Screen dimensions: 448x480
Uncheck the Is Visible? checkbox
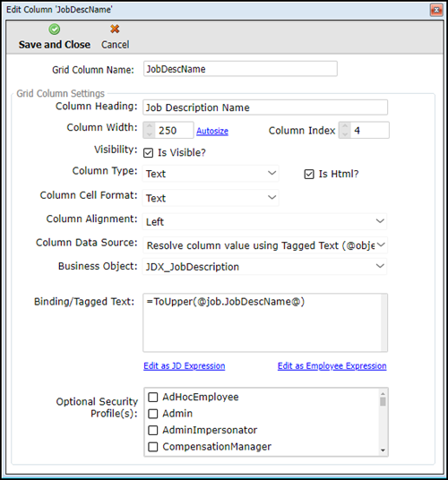pyautogui.click(x=148, y=152)
